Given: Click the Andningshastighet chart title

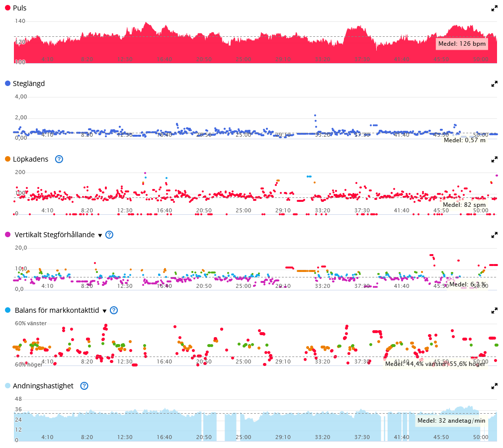Looking at the screenshot, I should point(43,386).
